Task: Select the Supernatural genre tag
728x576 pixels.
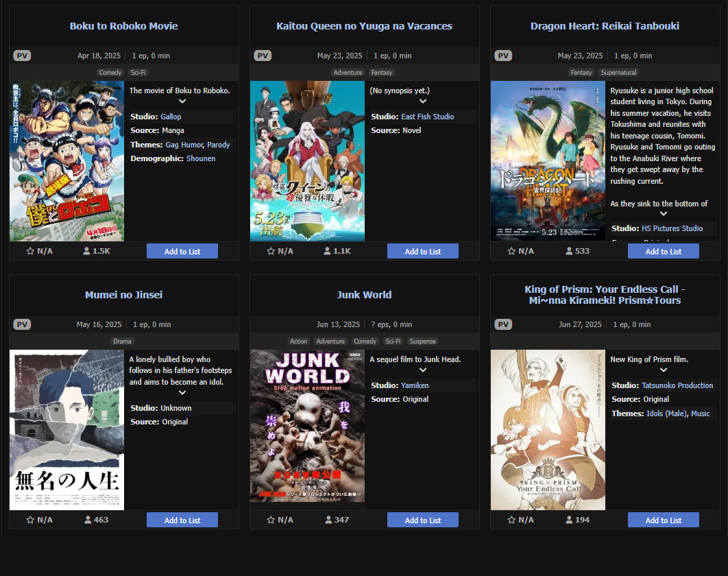Action: pos(619,73)
